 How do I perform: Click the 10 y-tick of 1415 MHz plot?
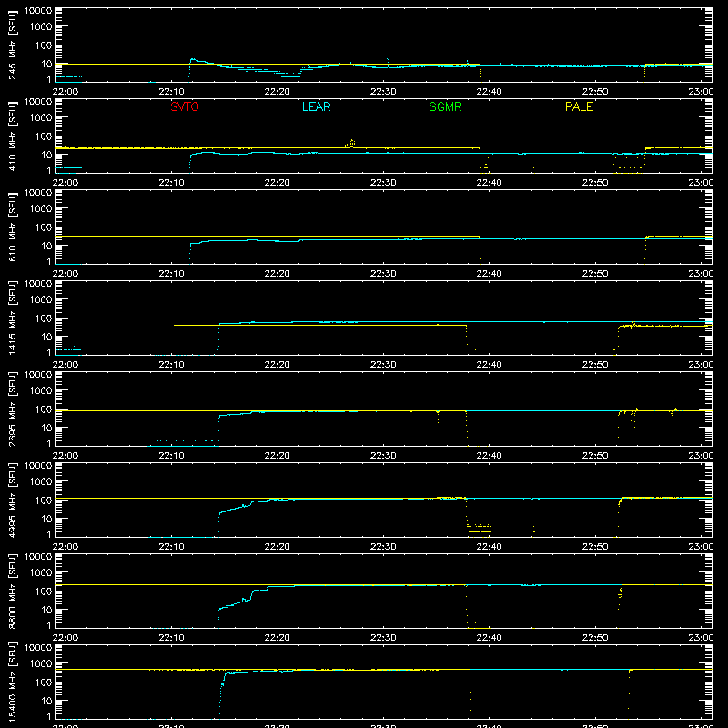pyautogui.click(x=46, y=337)
